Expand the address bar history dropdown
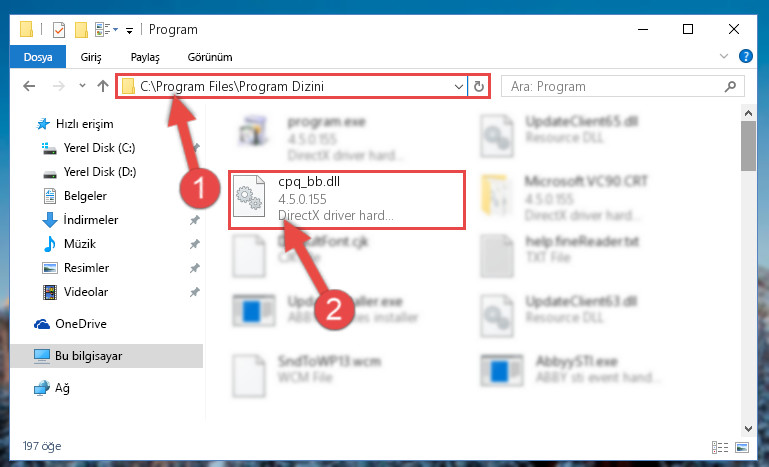Viewport: 769px width, 467px height. point(459,87)
